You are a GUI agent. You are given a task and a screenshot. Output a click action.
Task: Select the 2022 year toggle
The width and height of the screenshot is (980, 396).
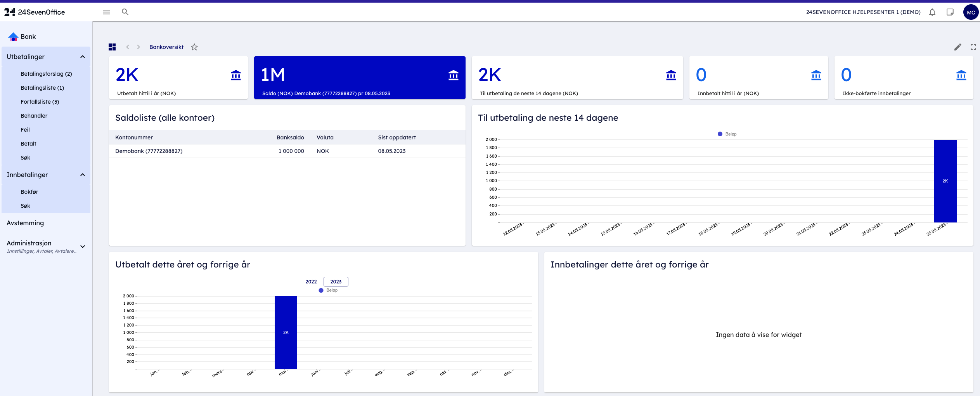point(311,282)
